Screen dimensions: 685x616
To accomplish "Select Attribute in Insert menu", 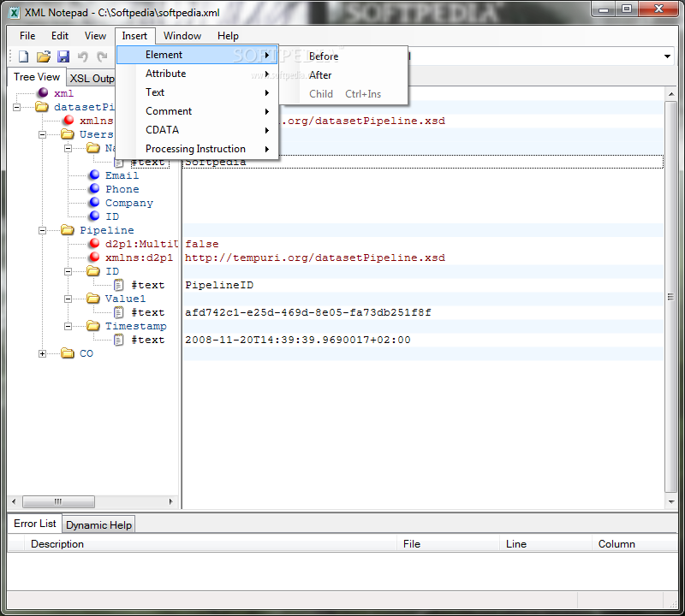I will 197,74.
